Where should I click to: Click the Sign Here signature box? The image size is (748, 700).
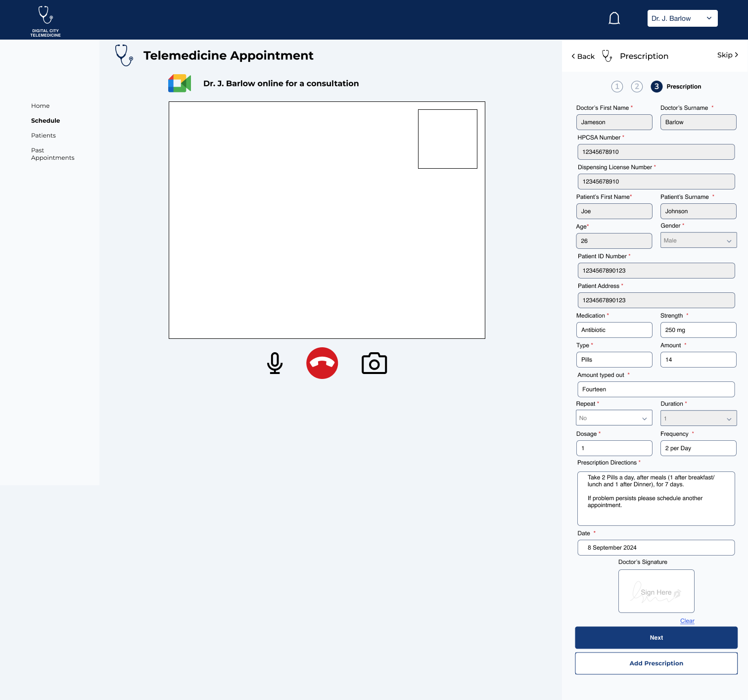656,591
